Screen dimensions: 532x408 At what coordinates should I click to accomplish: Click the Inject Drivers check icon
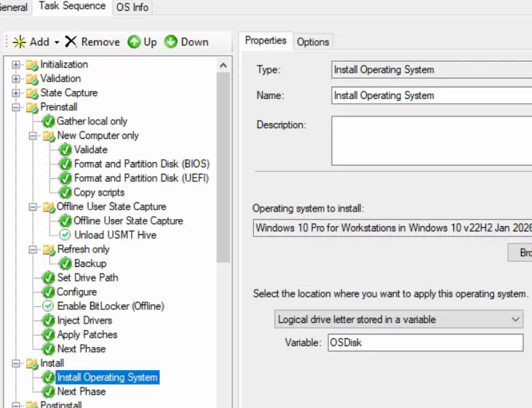(49, 321)
